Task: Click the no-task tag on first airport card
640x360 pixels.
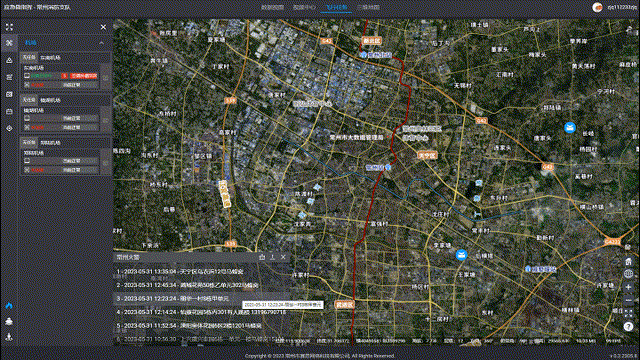Action: (29, 58)
